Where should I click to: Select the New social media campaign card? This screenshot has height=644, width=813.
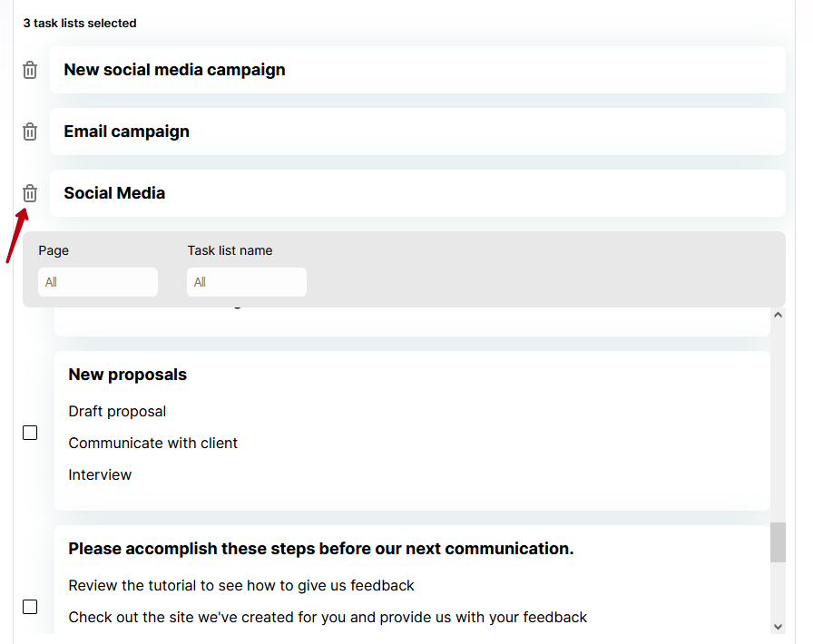click(418, 70)
